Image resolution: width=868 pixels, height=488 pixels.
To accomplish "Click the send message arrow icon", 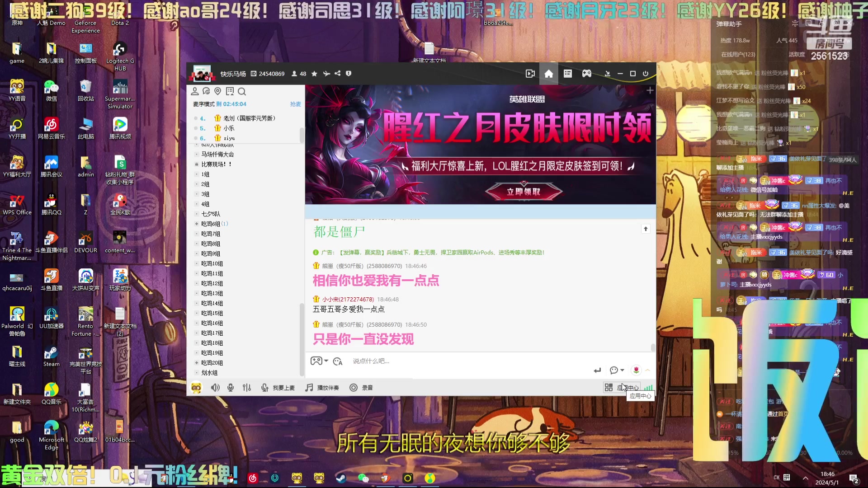I will point(597,370).
